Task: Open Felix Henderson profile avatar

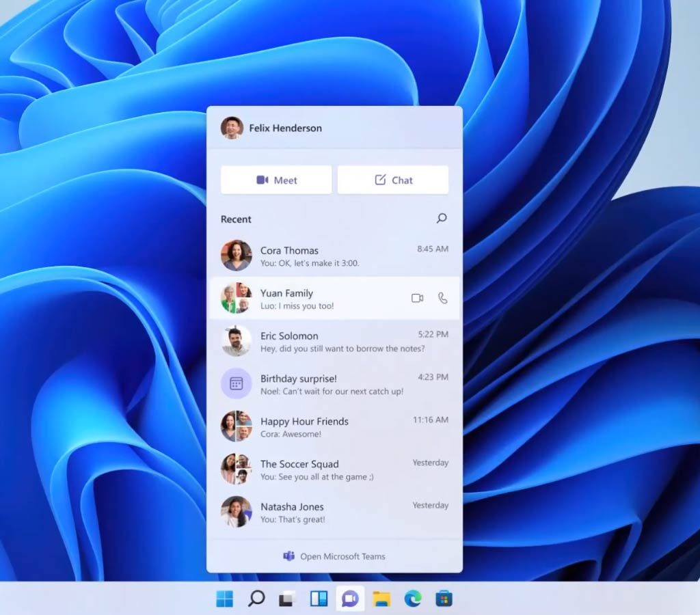Action: tap(232, 128)
